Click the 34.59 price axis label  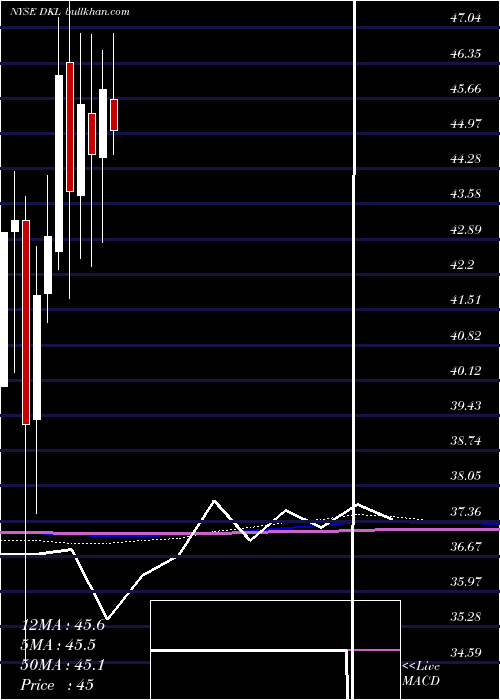(x=466, y=652)
